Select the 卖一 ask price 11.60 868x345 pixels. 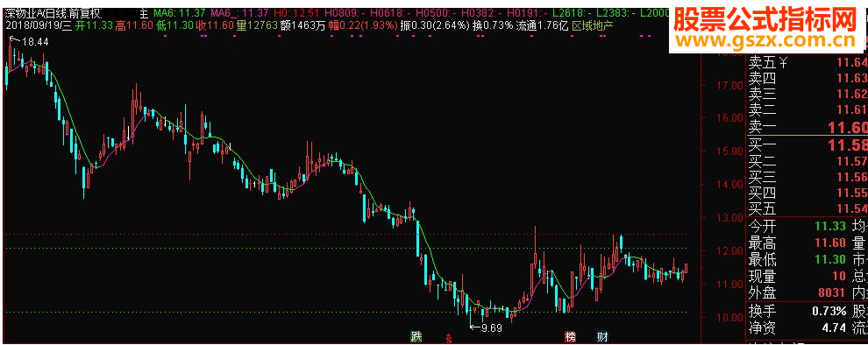point(848,128)
